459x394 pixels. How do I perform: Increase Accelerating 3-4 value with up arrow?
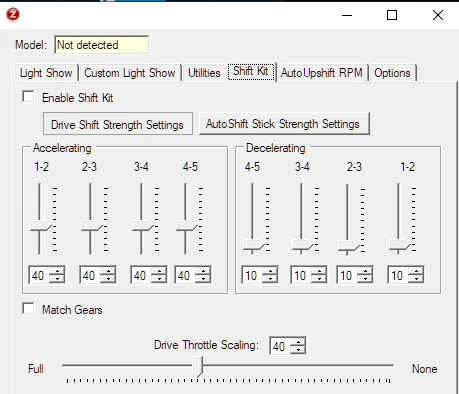pos(159,271)
